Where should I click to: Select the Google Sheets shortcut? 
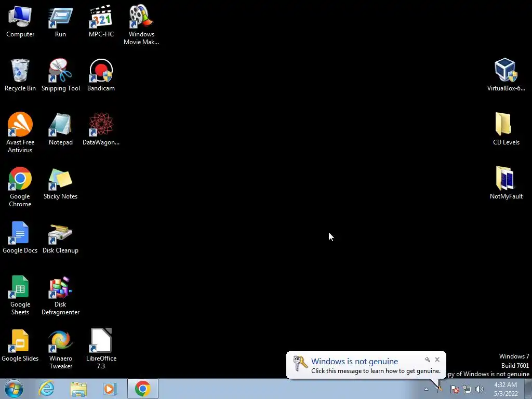(20, 295)
